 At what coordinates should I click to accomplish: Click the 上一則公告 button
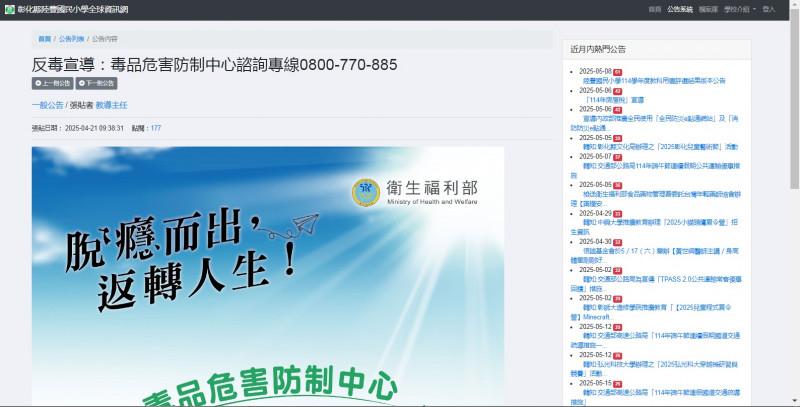point(53,83)
